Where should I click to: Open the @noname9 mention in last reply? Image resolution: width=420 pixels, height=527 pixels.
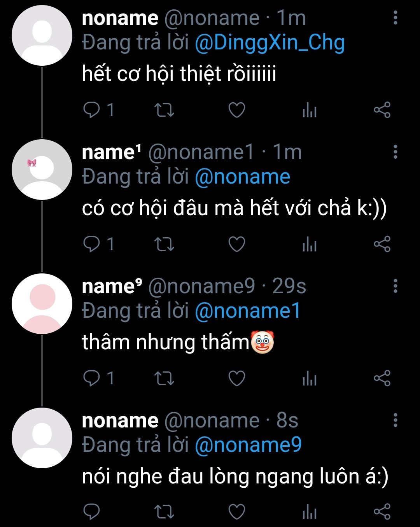(x=248, y=445)
